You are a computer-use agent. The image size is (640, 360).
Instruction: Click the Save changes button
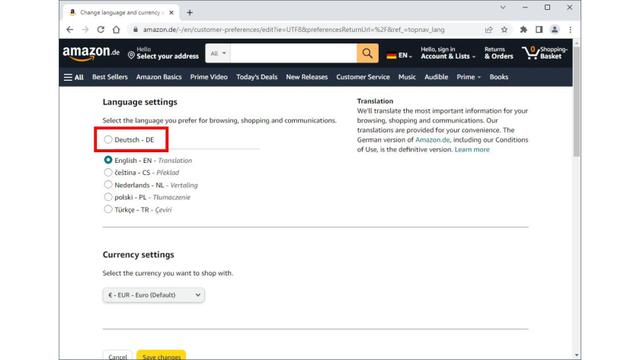coord(162,356)
